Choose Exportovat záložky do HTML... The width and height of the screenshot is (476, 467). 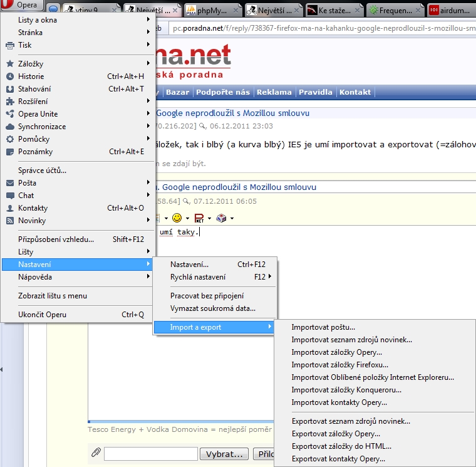tap(375, 446)
